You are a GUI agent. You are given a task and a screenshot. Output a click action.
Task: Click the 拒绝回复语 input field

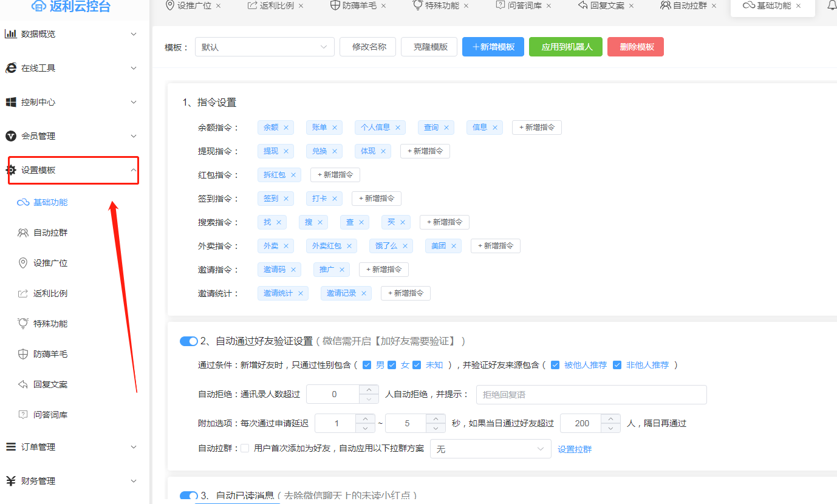(x=592, y=395)
